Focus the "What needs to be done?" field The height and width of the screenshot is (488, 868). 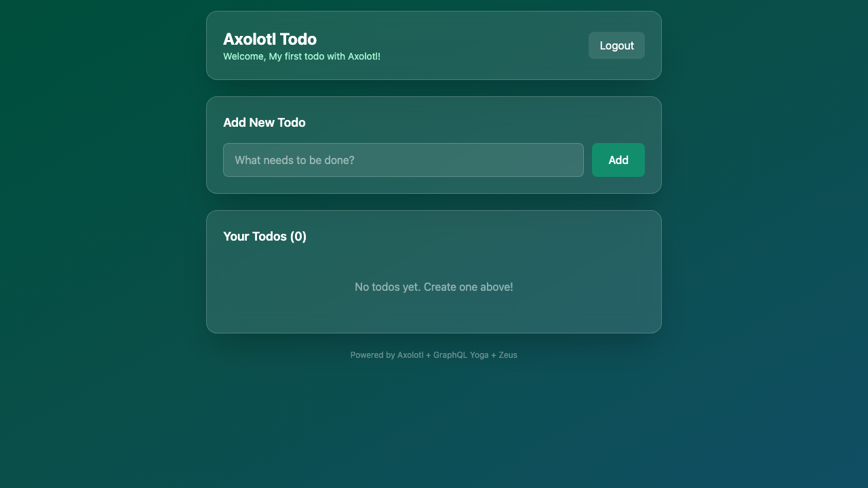(403, 160)
